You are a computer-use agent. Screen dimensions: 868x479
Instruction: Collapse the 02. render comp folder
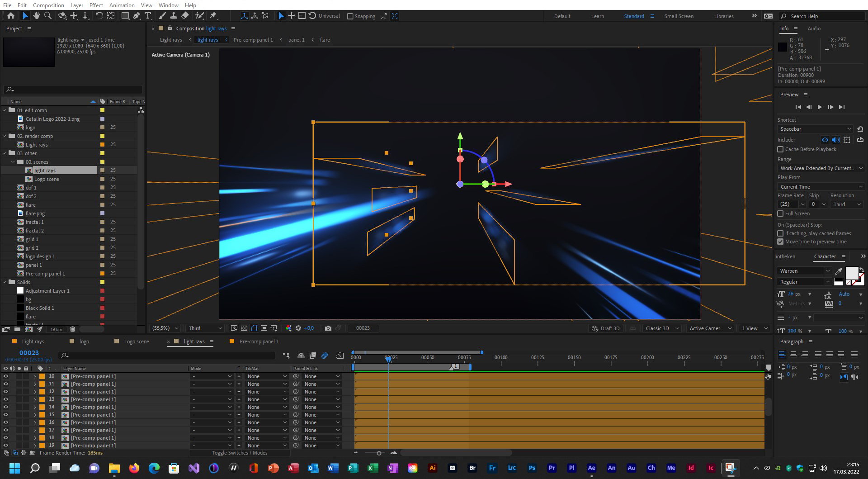(5, 136)
